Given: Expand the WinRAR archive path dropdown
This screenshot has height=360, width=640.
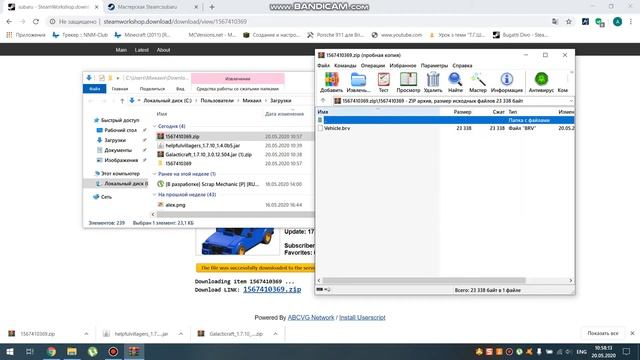Looking at the screenshot, I should (571, 101).
